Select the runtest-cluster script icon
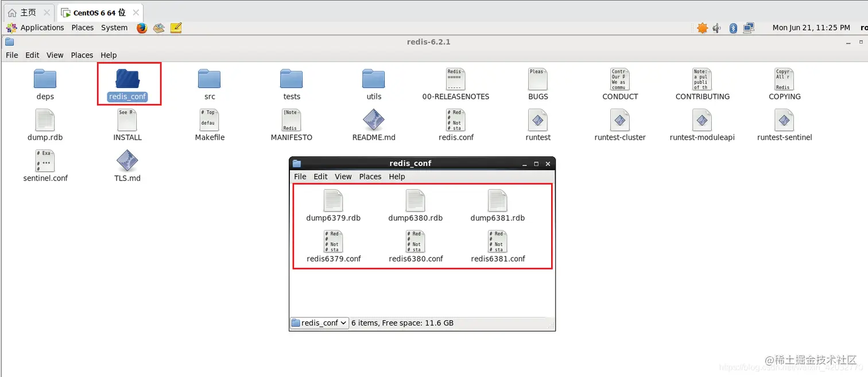The image size is (868, 377). tap(620, 120)
